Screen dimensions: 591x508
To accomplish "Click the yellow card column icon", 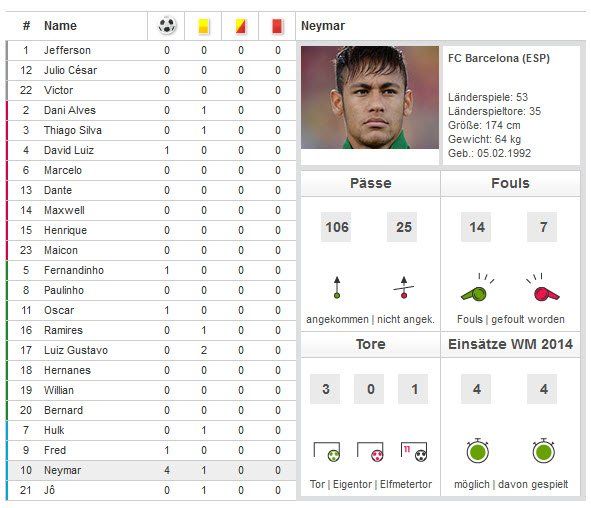I will [x=204, y=26].
